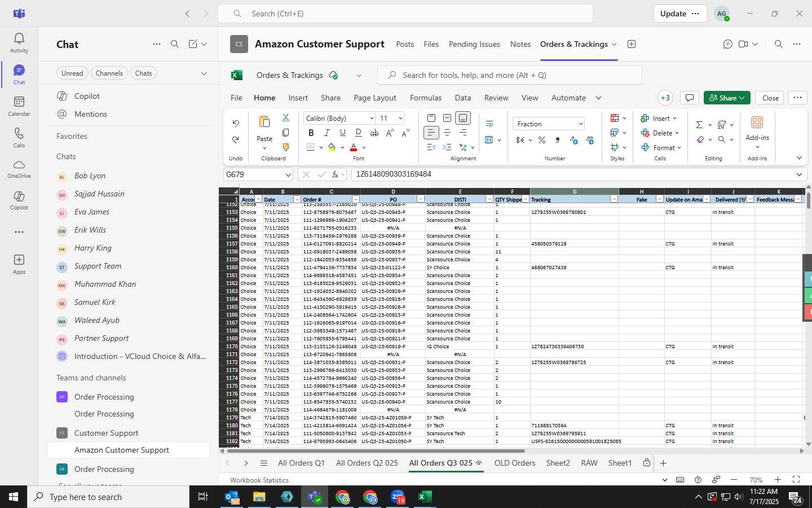Select the Format Painter brush
The image size is (812, 508).
(x=286, y=147)
